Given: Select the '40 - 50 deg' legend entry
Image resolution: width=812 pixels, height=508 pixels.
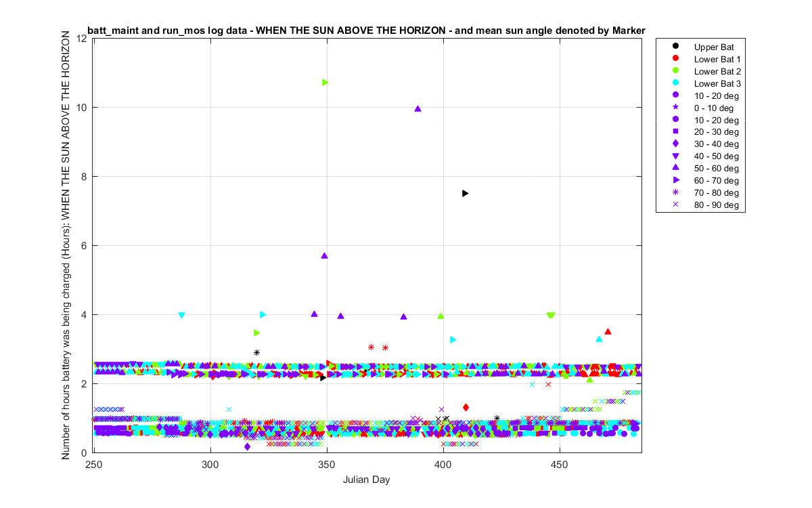Looking at the screenshot, I should tap(717, 156).
